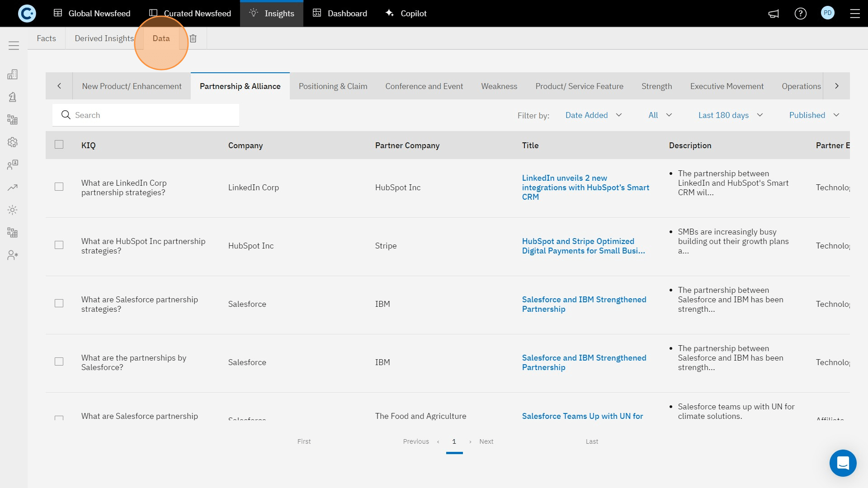Image resolution: width=868 pixels, height=488 pixels.
Task: Click inside the Search input field
Action: (x=146, y=115)
